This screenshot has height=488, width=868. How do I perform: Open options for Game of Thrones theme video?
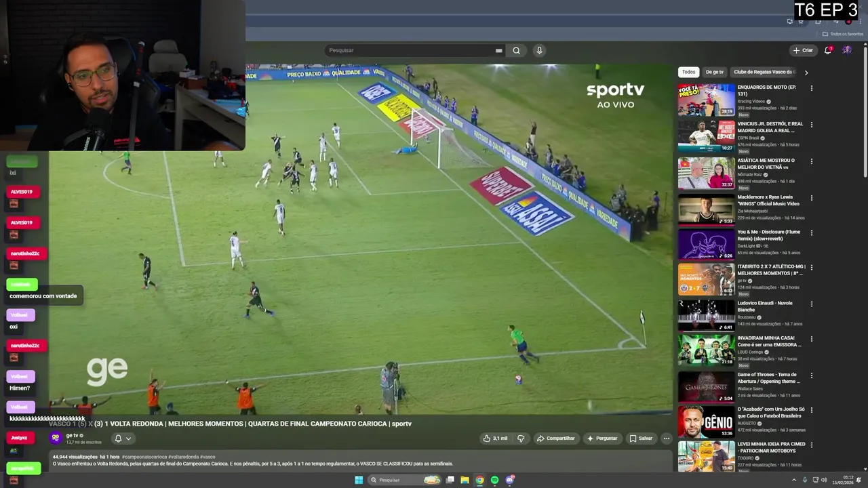pyautogui.click(x=811, y=375)
